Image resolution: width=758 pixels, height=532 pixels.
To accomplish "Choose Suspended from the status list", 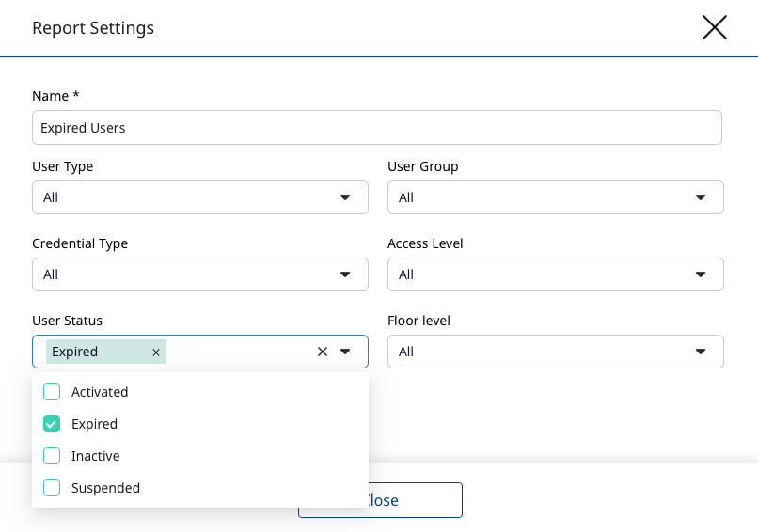I will click(x=105, y=488).
